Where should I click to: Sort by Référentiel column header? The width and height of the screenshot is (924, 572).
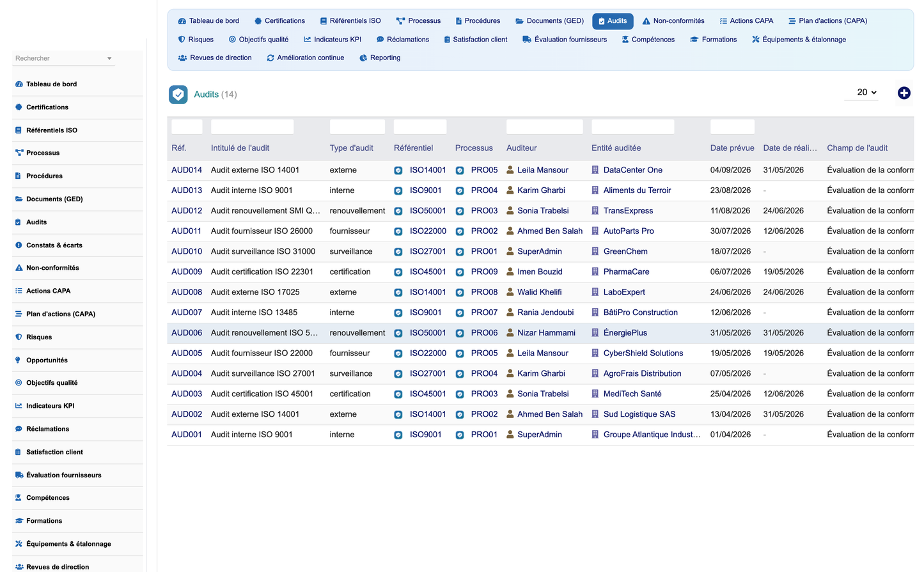[413, 148]
